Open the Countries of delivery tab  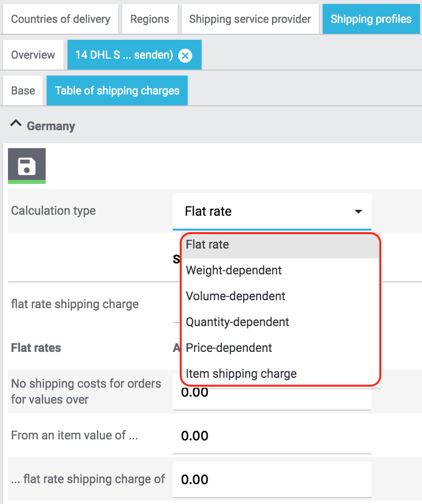(61, 19)
